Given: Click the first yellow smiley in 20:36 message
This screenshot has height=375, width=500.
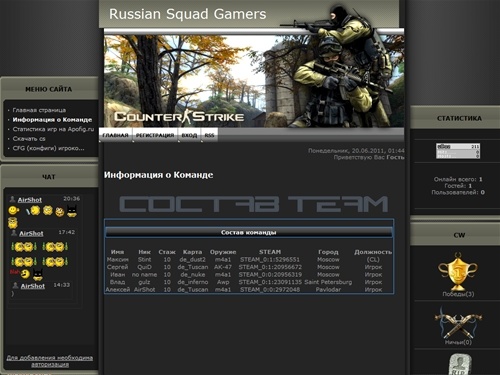Looking at the screenshot, I should (13, 211).
